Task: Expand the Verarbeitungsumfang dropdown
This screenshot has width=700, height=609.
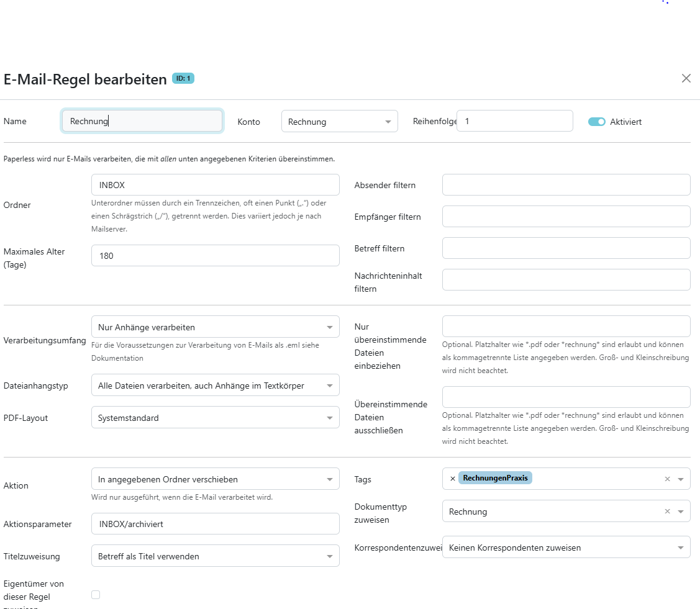Action: [x=215, y=327]
